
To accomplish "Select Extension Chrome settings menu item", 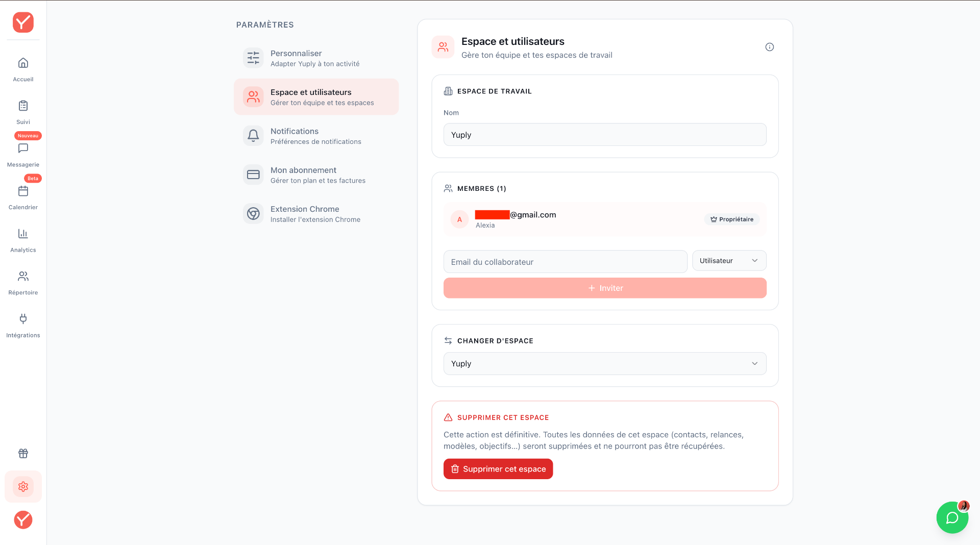I will click(x=316, y=213).
